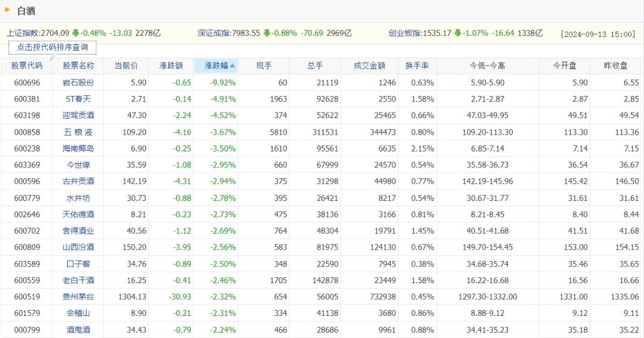Open the 上证指数 index link
Screen dimensions: 644x338
pyautogui.click(x=23, y=33)
